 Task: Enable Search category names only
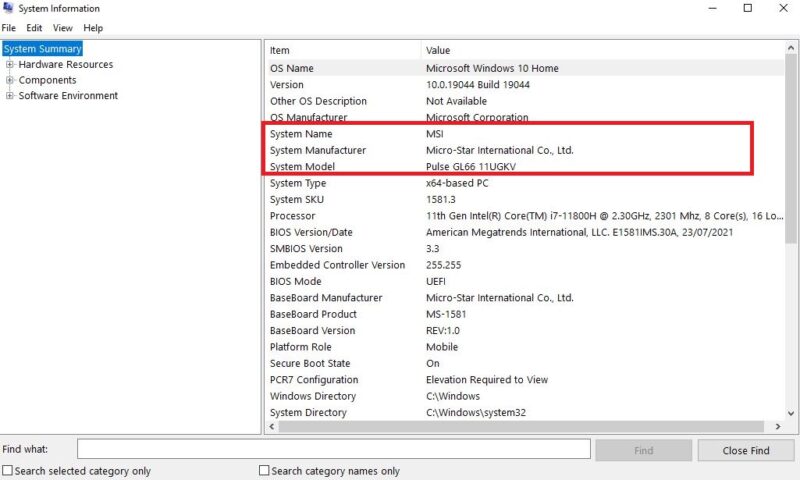coord(264,470)
